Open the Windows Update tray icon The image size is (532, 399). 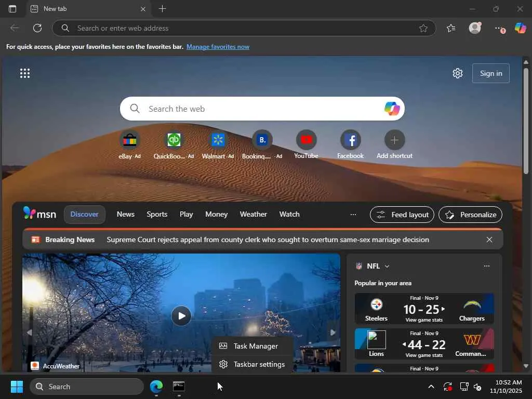pyautogui.click(x=447, y=387)
